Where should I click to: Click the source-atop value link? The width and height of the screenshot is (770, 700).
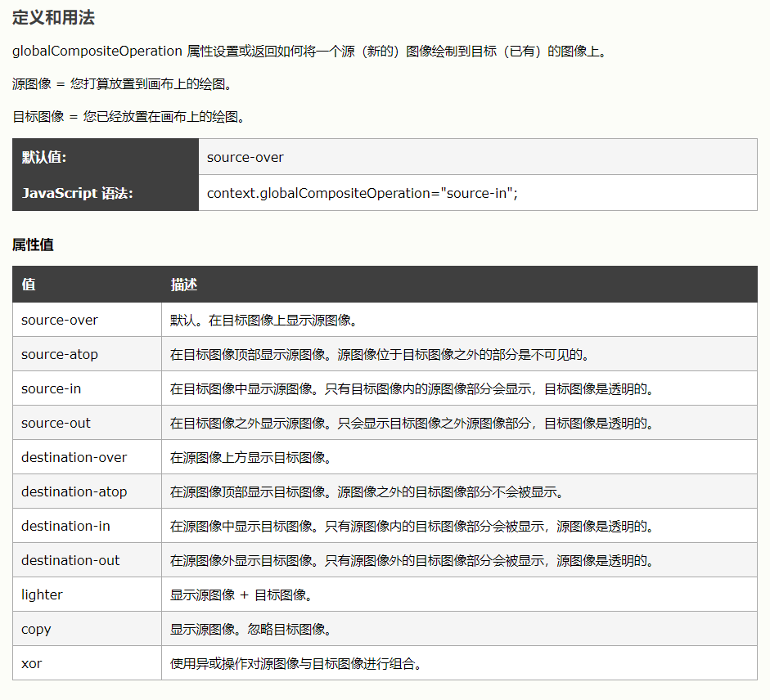tap(59, 354)
